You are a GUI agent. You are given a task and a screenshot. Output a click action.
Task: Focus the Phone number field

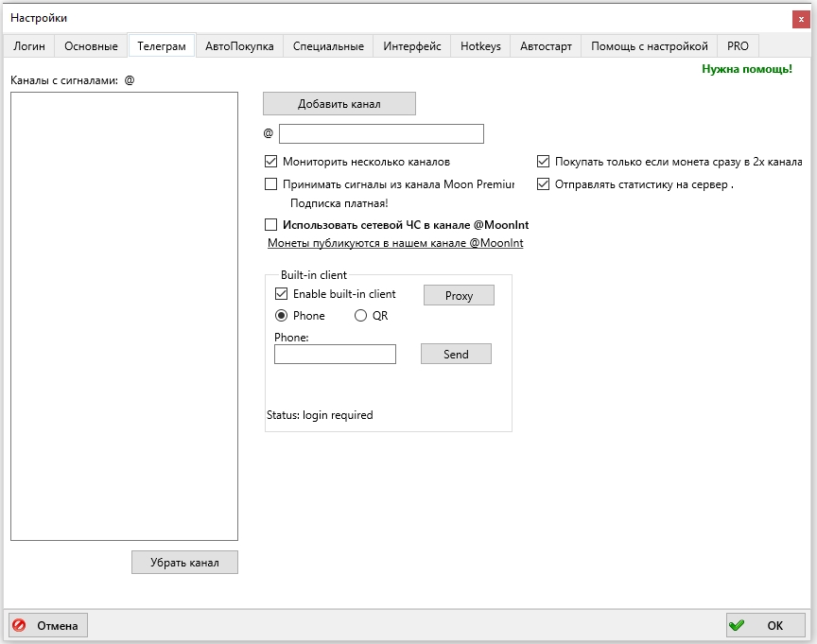[x=335, y=355]
